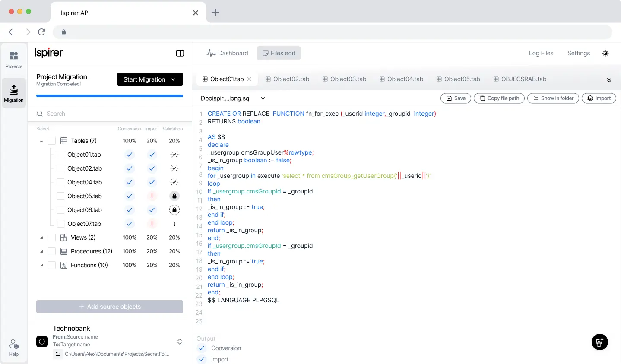Go back in browser history
The width and height of the screenshot is (621, 364).
tap(12, 32)
